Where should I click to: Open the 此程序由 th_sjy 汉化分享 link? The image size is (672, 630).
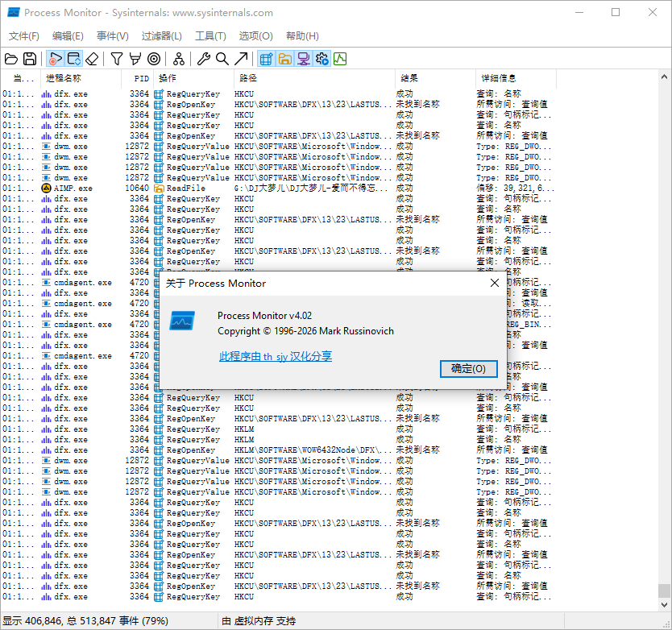pyautogui.click(x=276, y=356)
